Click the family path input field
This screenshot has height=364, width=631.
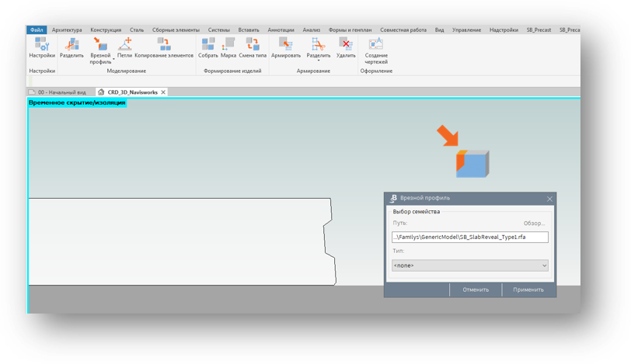pos(469,237)
